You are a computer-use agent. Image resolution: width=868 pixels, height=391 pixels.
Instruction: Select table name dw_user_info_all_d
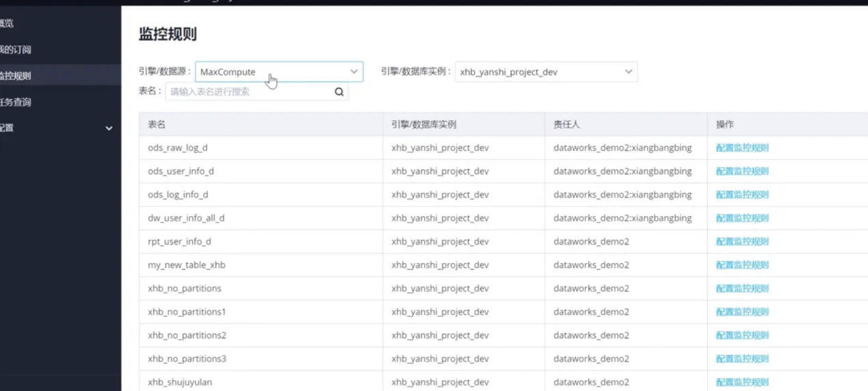[x=186, y=218]
